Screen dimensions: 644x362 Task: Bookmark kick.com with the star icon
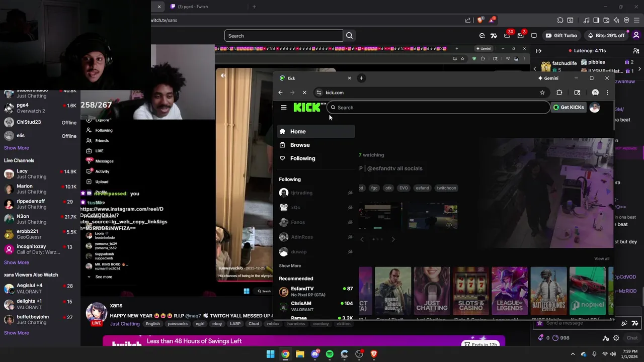542,93
